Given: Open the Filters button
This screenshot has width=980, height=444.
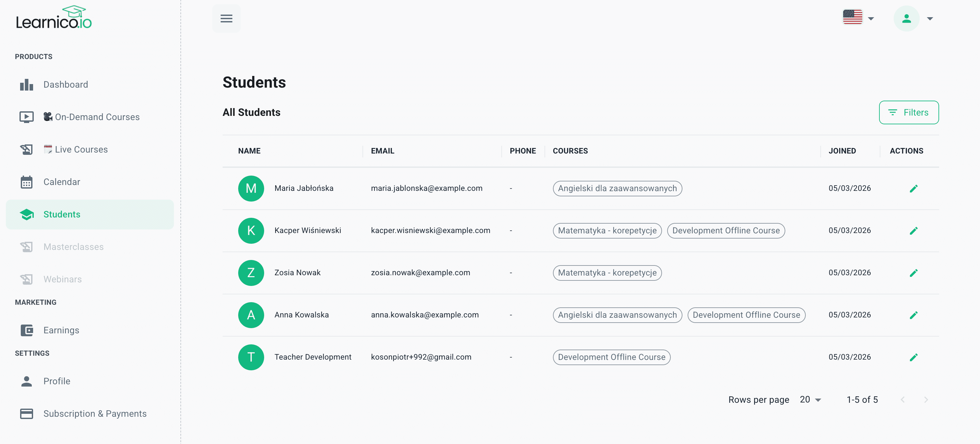Looking at the screenshot, I should coord(909,112).
